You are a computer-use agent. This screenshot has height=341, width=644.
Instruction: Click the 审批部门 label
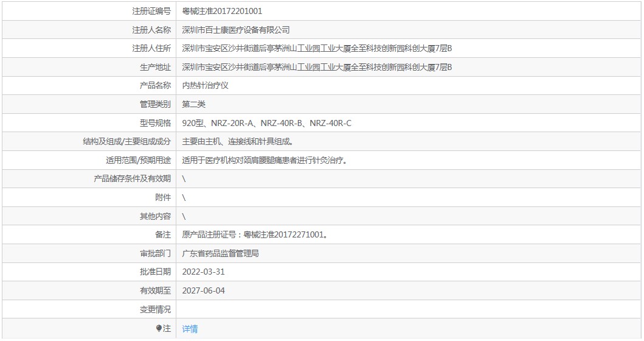pos(155,253)
